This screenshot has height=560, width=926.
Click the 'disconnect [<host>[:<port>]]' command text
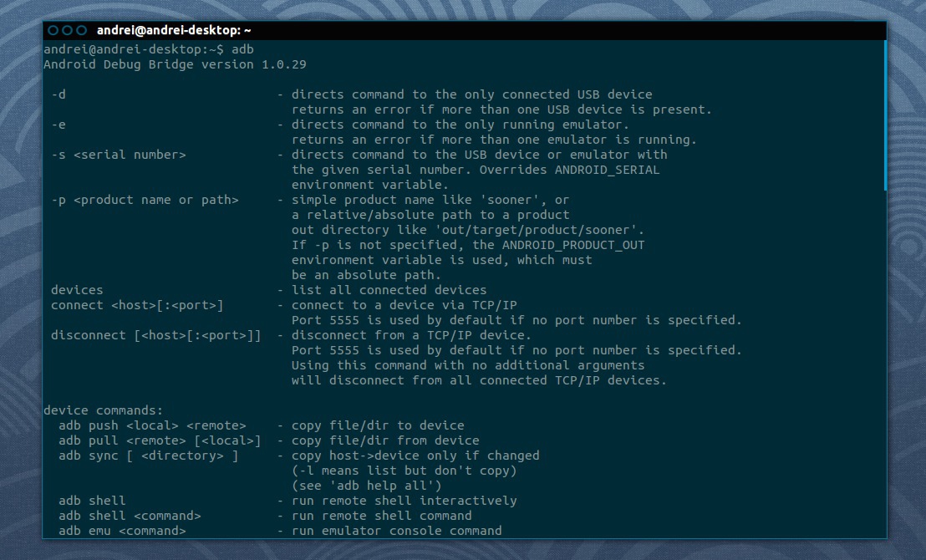[155, 335]
